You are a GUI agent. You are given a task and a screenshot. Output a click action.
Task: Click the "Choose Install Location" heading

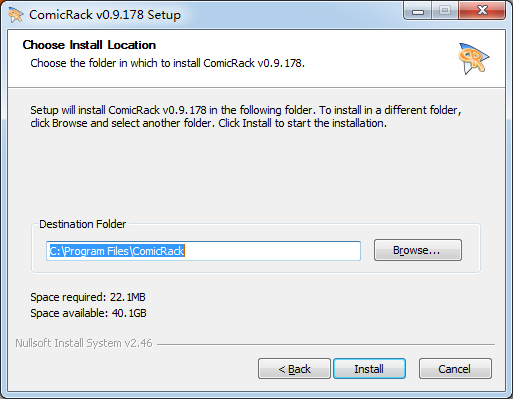point(89,45)
